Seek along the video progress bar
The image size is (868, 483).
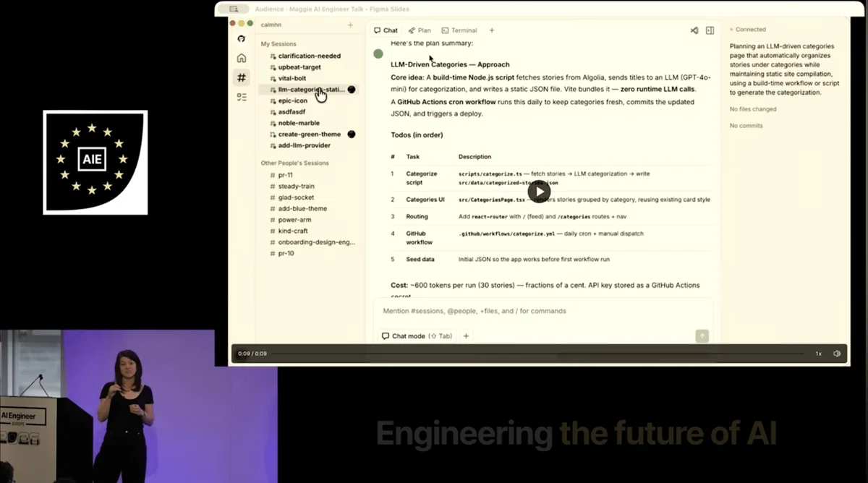coord(537,354)
